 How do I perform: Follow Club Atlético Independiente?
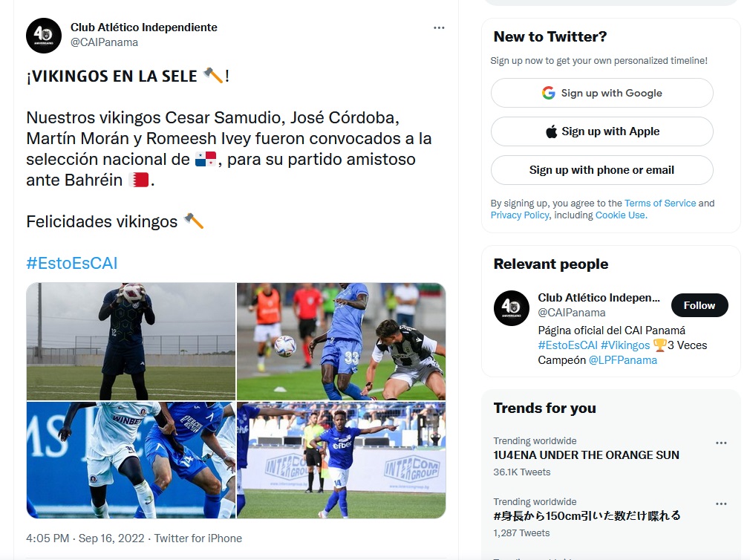coord(700,305)
